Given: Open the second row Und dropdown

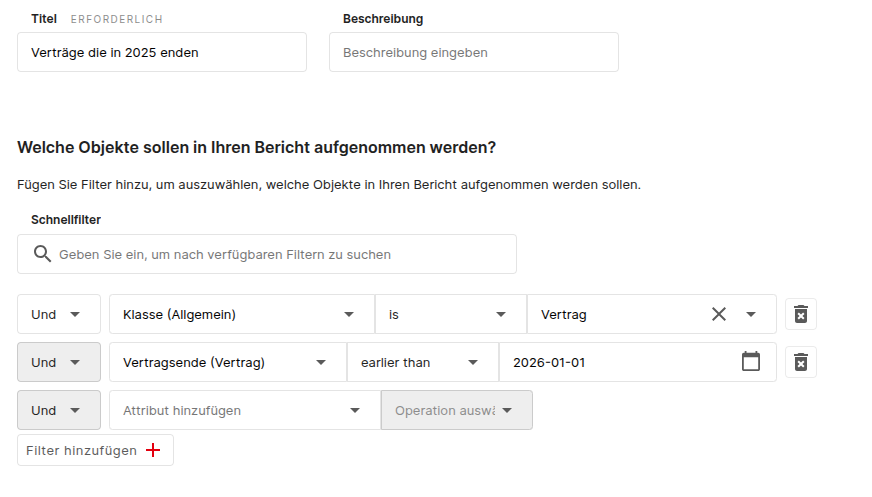Looking at the screenshot, I should point(58,362).
